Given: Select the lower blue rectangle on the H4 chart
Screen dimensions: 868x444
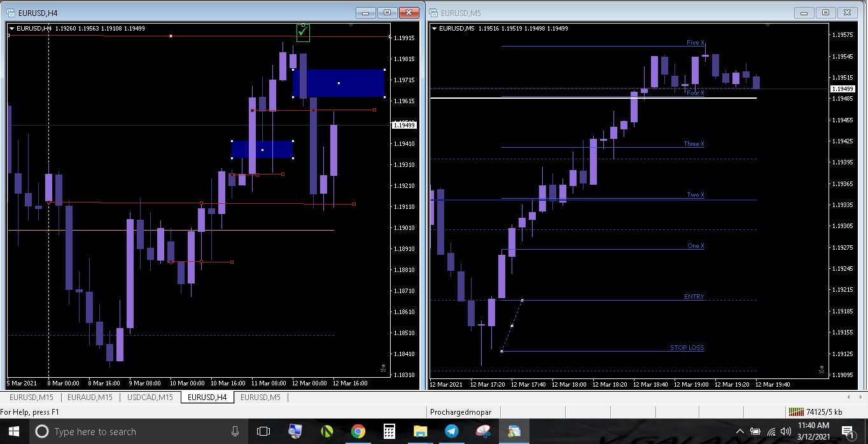Looking at the screenshot, I should pos(262,150).
